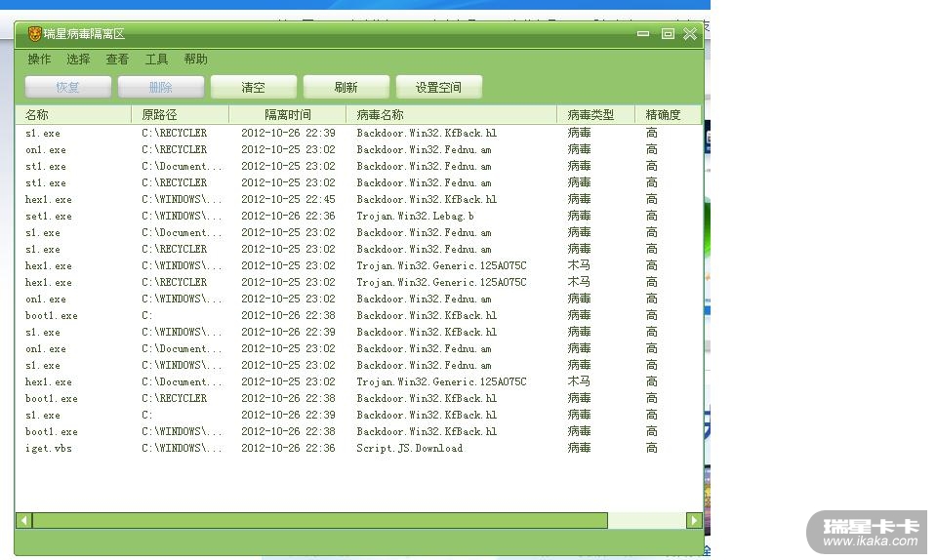This screenshot has height=560, width=937.
Task: Maximize the 瑞星病毒隔离区 window
Action: click(x=668, y=34)
